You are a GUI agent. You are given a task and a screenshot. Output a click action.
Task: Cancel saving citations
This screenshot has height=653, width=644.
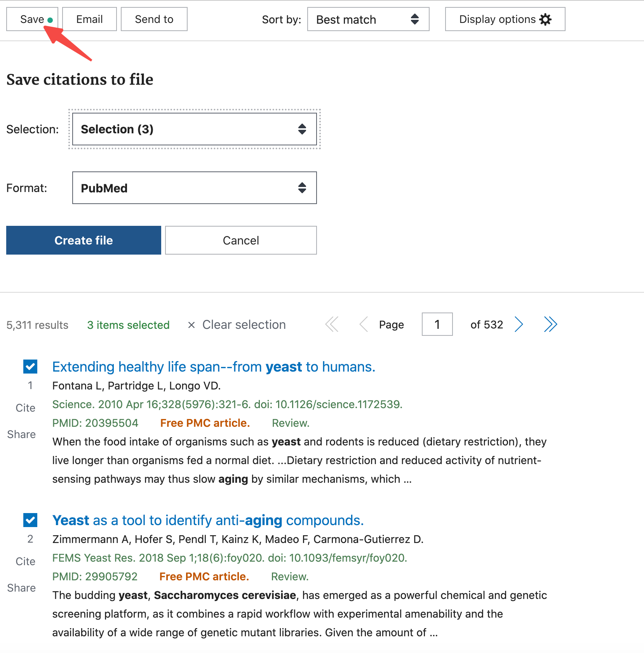(x=241, y=240)
